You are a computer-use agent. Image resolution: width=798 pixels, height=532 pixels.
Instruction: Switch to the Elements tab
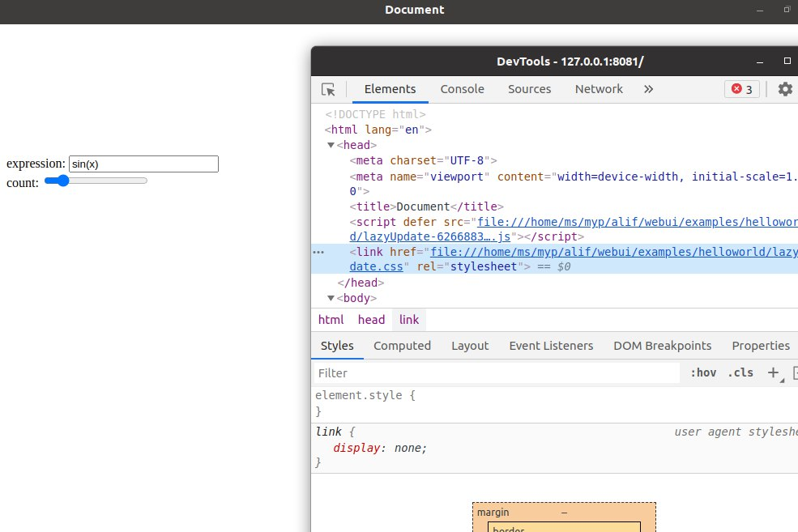pyautogui.click(x=390, y=89)
